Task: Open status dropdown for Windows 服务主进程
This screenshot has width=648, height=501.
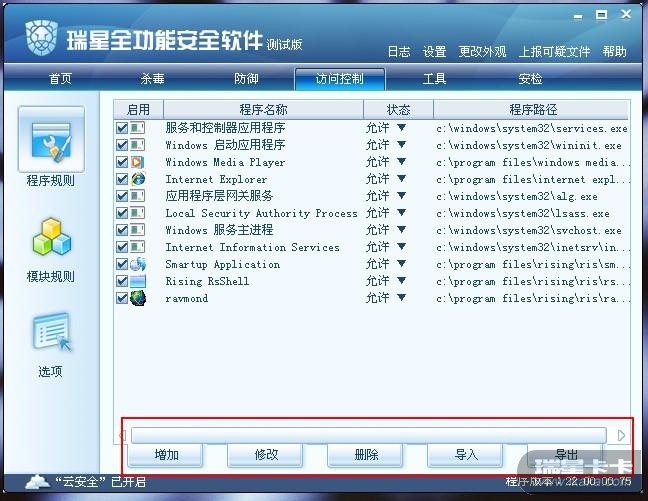Action: (401, 229)
